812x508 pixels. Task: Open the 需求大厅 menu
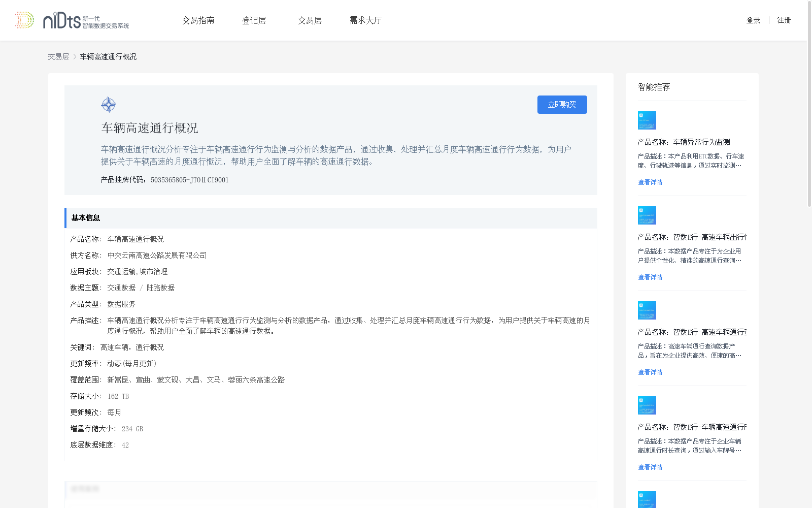click(366, 20)
